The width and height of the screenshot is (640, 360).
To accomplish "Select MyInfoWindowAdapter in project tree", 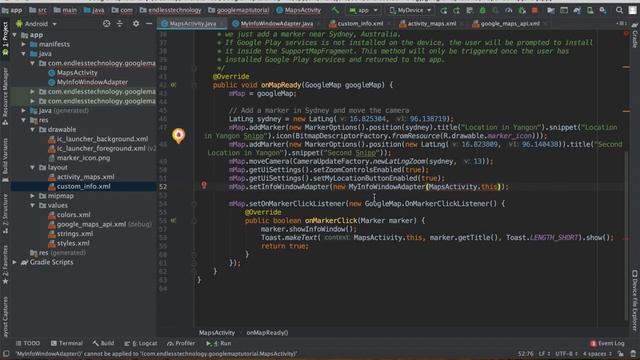I will click(92, 82).
